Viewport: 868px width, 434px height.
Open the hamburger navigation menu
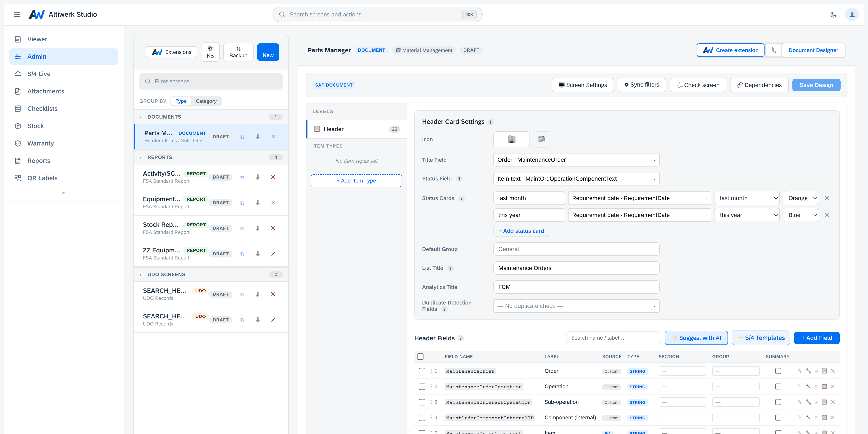point(17,14)
